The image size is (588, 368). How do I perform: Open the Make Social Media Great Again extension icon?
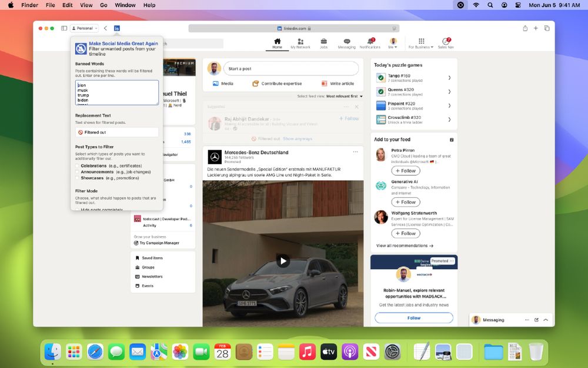[117, 28]
